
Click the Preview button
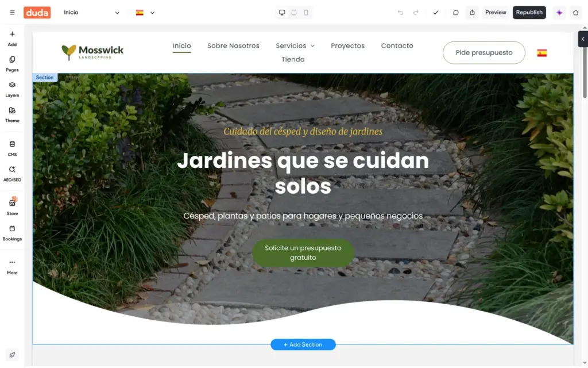[496, 13]
